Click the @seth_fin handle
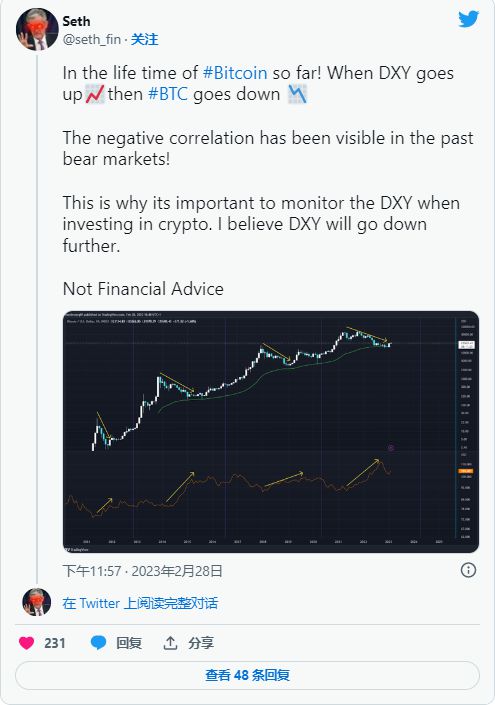 click(x=92, y=40)
